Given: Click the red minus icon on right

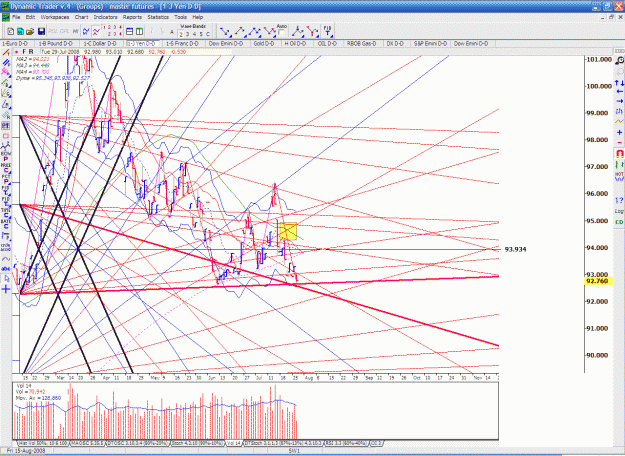Looking at the screenshot, I should tap(619, 143).
